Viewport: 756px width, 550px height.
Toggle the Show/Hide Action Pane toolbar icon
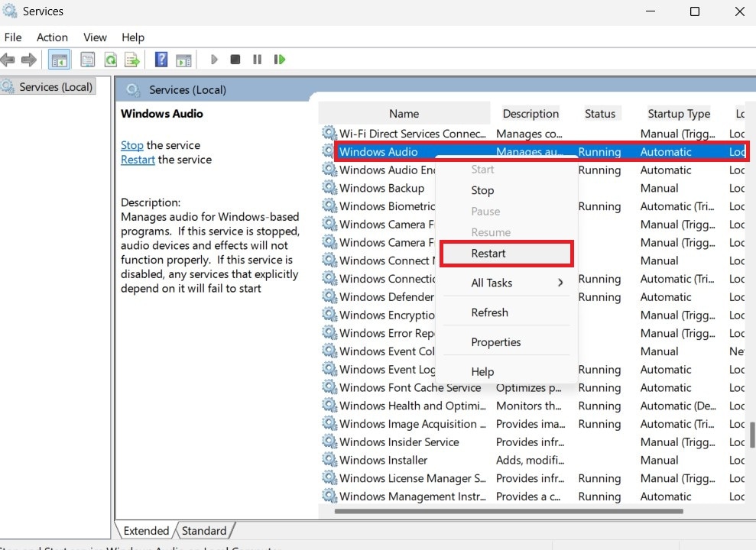tap(183, 60)
